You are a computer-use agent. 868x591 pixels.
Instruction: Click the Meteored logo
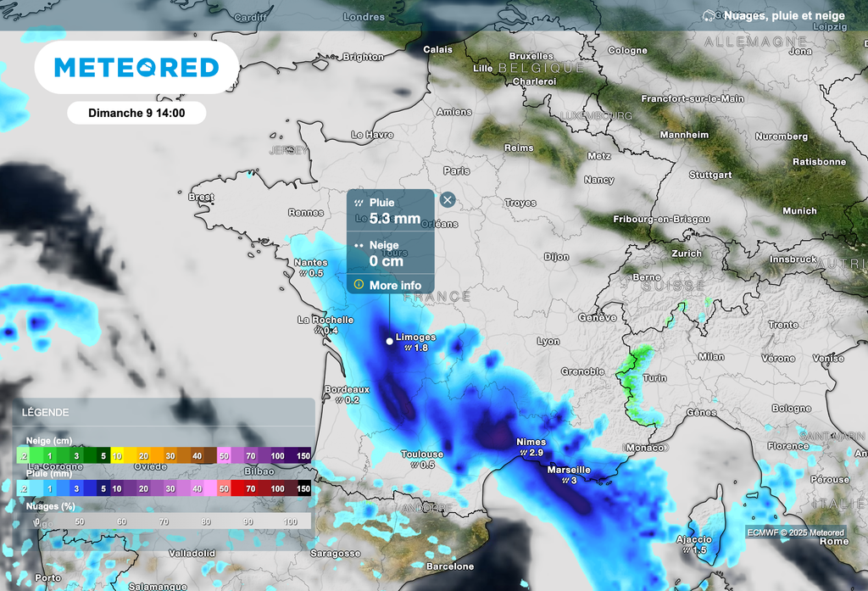pos(136,67)
